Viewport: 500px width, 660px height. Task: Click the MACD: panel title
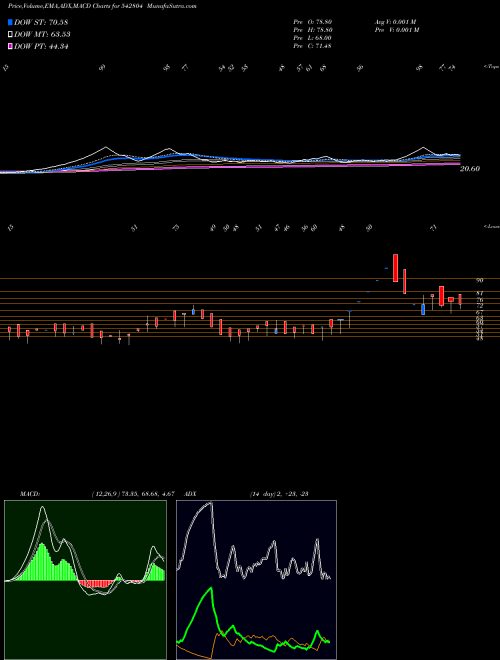pyautogui.click(x=30, y=494)
